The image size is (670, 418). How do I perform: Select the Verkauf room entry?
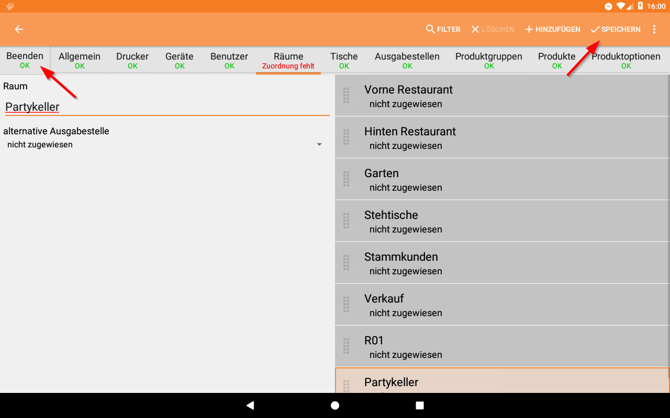[500, 305]
